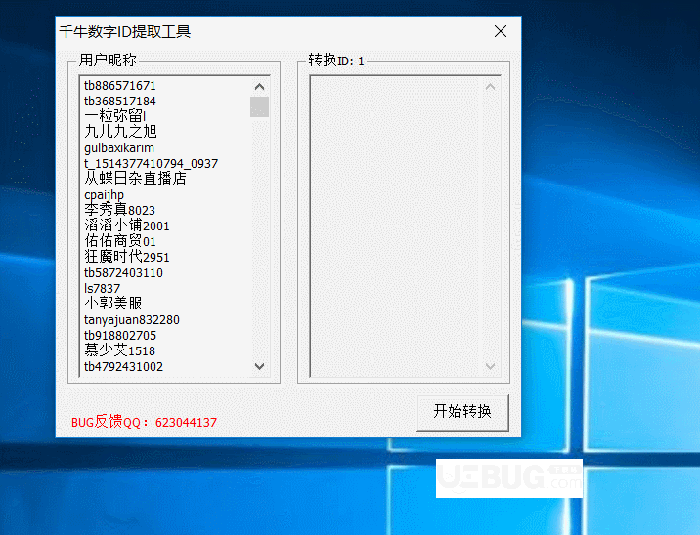Select the row cpaijhp
The image size is (700, 535).
[104, 195]
